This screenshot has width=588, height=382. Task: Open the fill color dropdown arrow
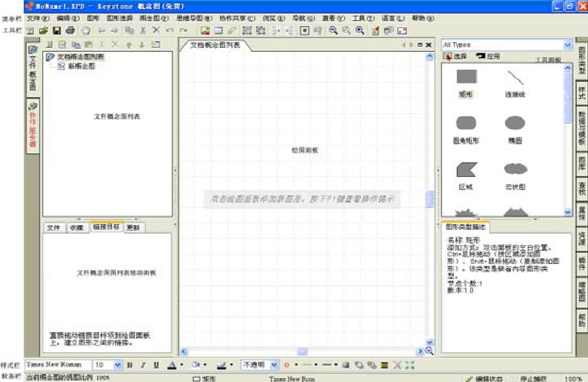(x=205, y=365)
